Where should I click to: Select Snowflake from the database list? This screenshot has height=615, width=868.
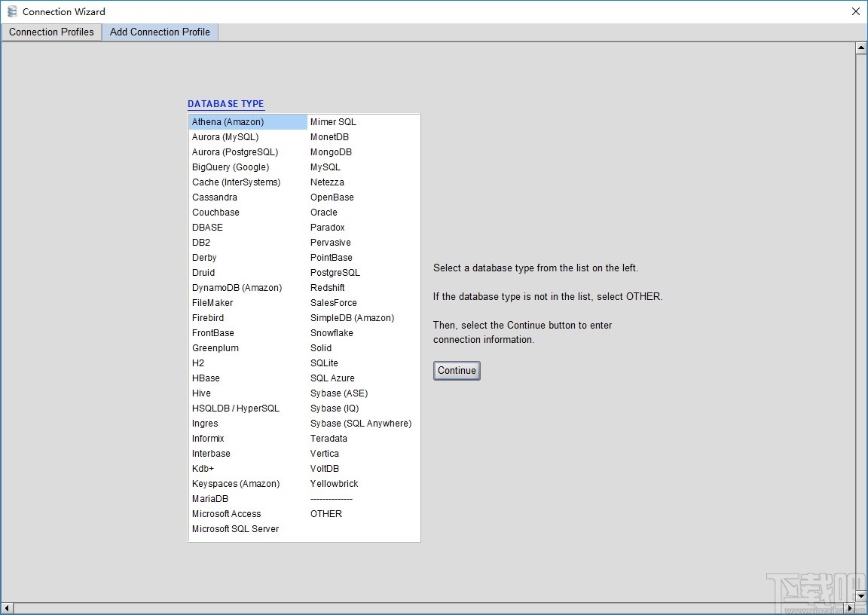(x=332, y=332)
